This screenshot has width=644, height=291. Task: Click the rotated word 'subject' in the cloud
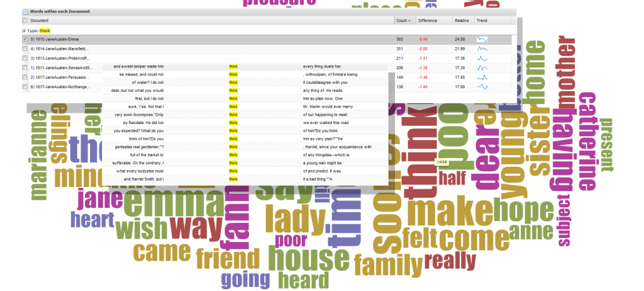pos(565,220)
